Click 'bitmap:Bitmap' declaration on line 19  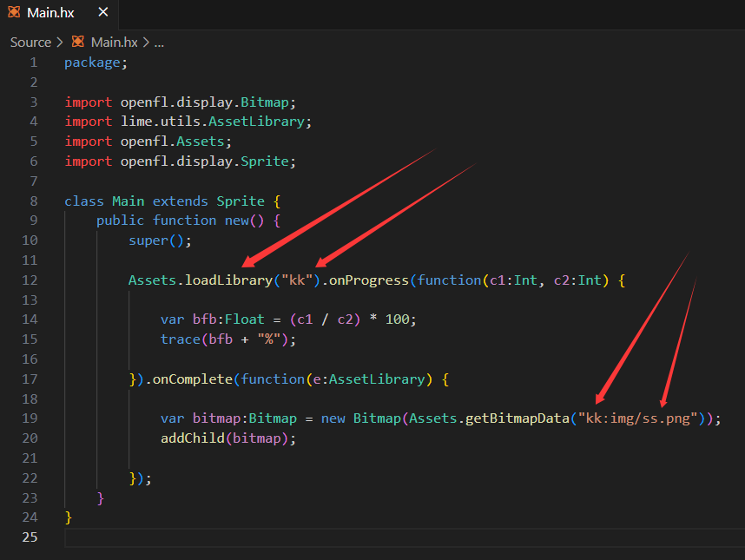click(x=245, y=418)
